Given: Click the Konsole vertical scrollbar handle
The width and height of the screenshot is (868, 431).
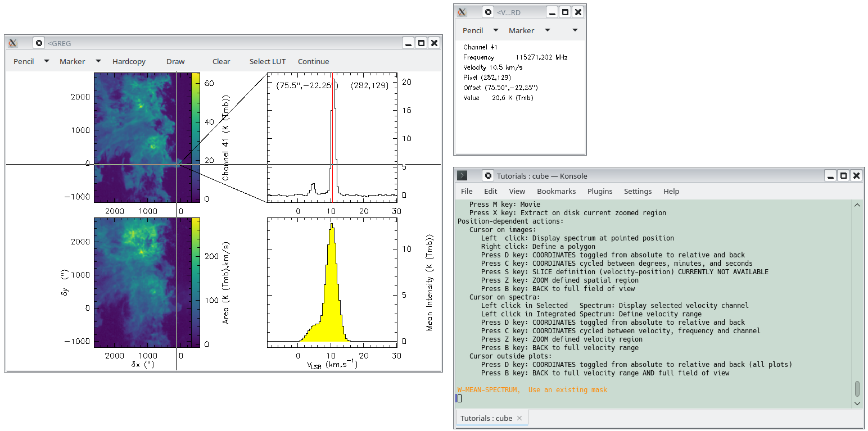Looking at the screenshot, I should coord(857,388).
